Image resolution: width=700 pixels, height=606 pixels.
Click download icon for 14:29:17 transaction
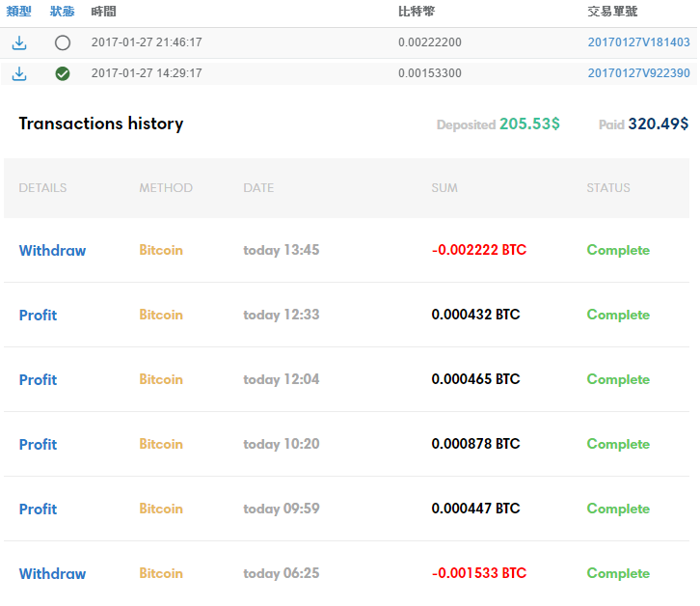point(19,73)
